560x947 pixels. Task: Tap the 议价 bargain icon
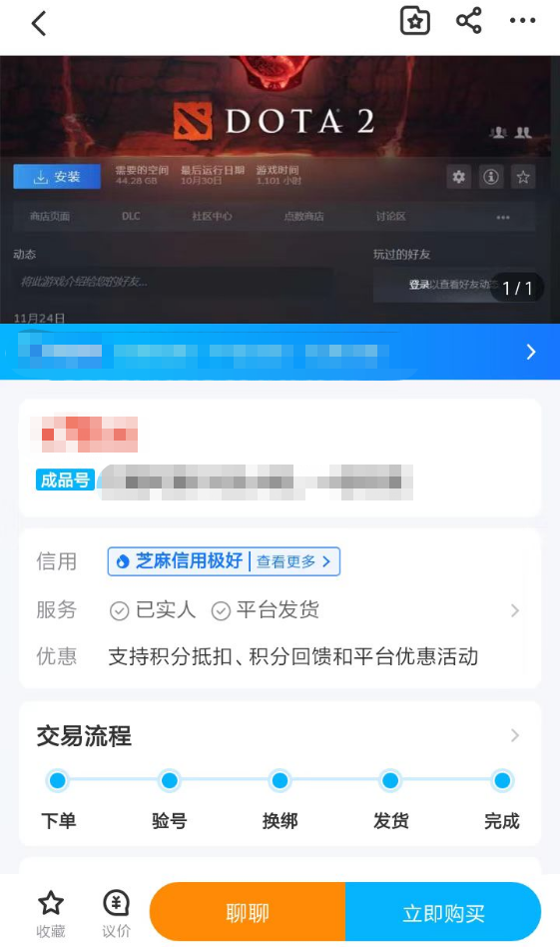(x=116, y=903)
